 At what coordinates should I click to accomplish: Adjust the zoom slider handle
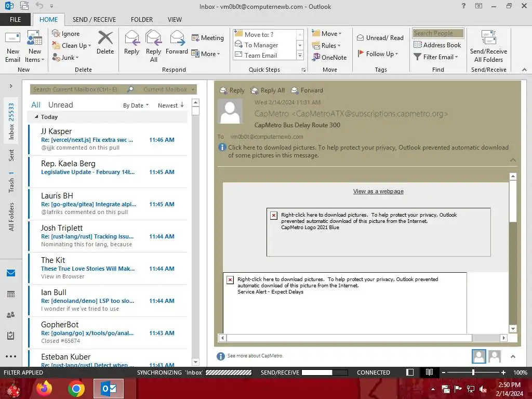(x=473, y=372)
